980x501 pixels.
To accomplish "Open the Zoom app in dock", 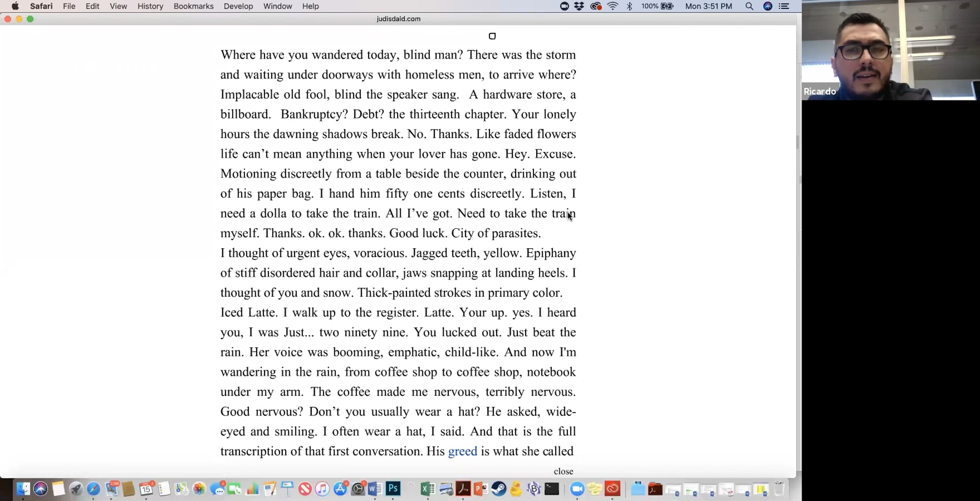I will tap(577, 489).
